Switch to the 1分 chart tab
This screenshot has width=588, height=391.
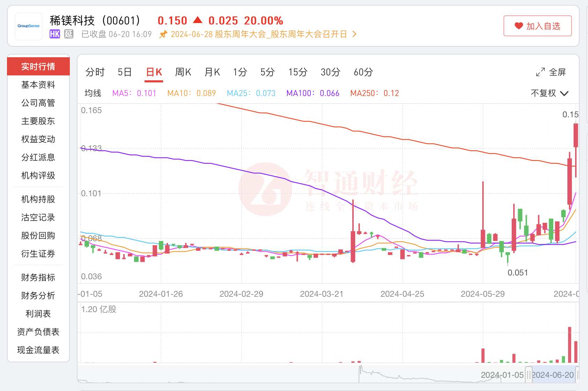(x=240, y=72)
